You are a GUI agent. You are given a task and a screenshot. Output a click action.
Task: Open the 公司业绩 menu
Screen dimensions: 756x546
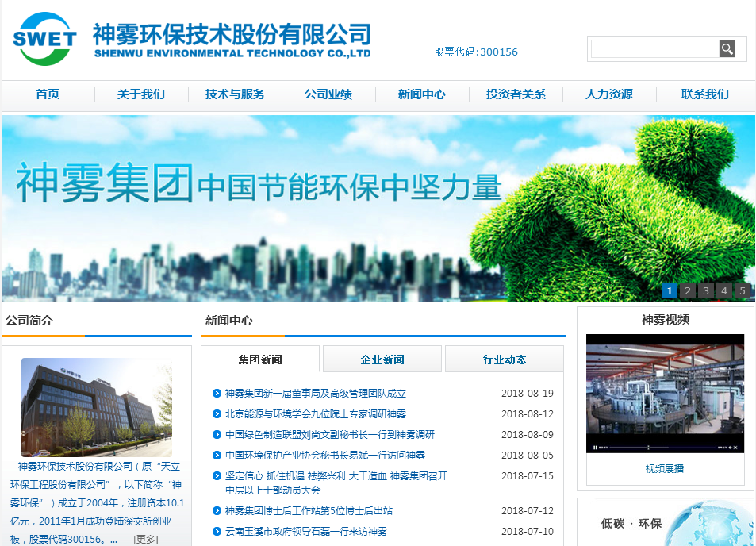(328, 94)
